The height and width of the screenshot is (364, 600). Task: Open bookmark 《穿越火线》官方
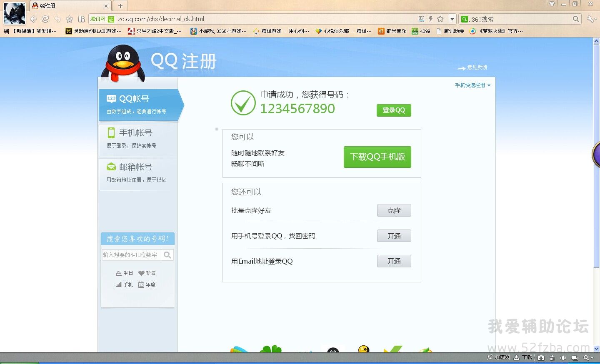[496, 31]
